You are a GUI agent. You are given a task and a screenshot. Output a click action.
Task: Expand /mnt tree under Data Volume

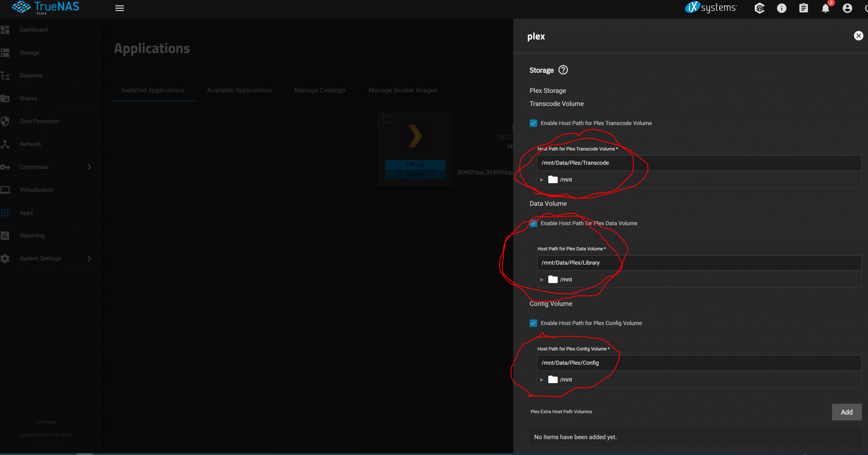tap(542, 280)
